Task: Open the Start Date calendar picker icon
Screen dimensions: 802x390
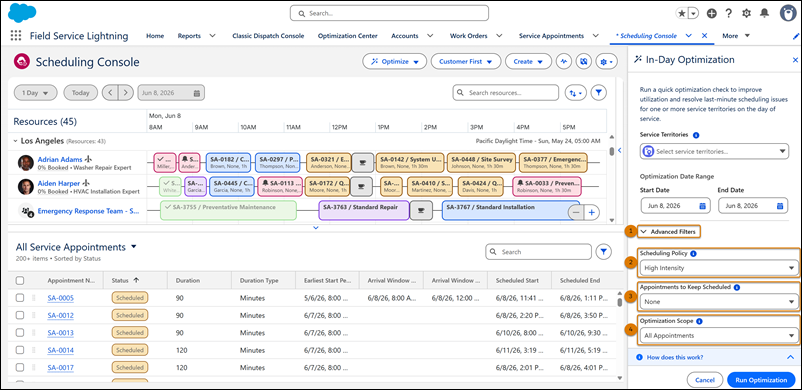Action: pos(703,206)
